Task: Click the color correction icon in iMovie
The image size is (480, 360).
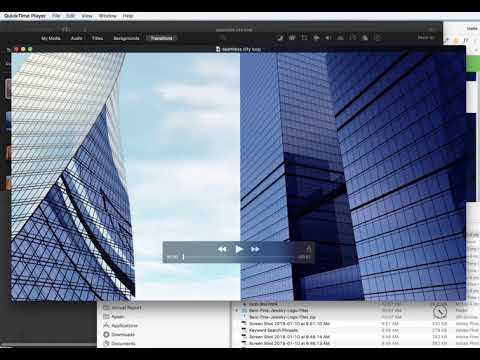Action: coord(292,38)
